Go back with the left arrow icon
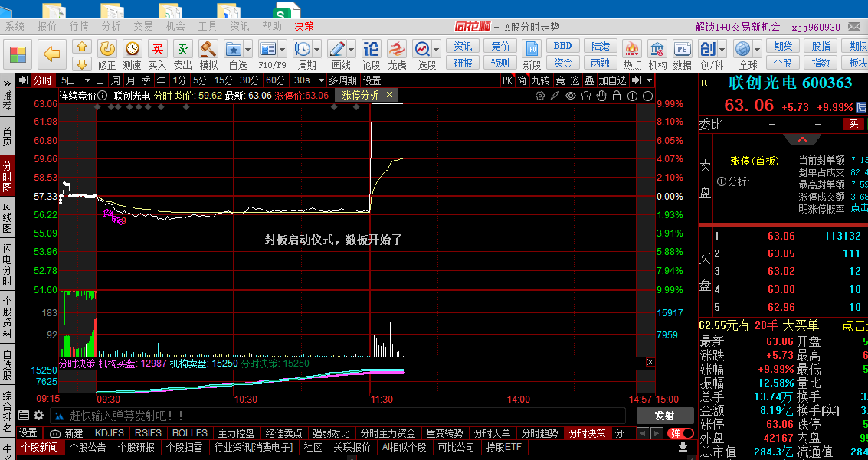This screenshot has width=868, height=460. [51, 54]
